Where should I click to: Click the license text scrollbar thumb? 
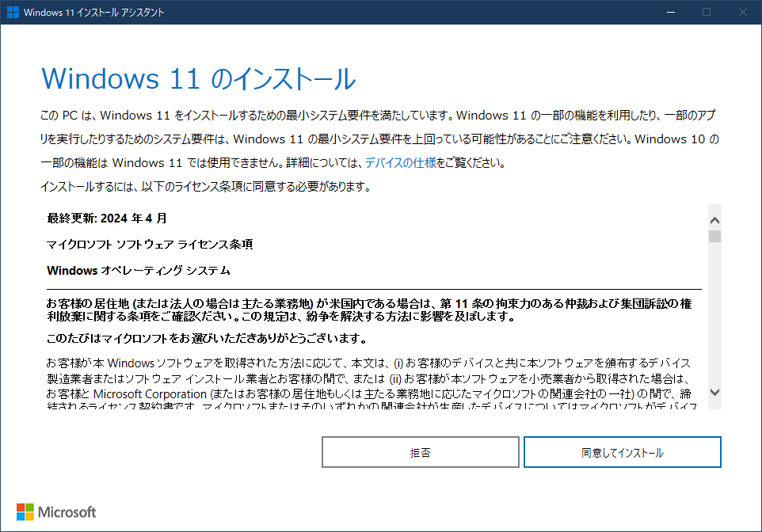pyautogui.click(x=714, y=237)
